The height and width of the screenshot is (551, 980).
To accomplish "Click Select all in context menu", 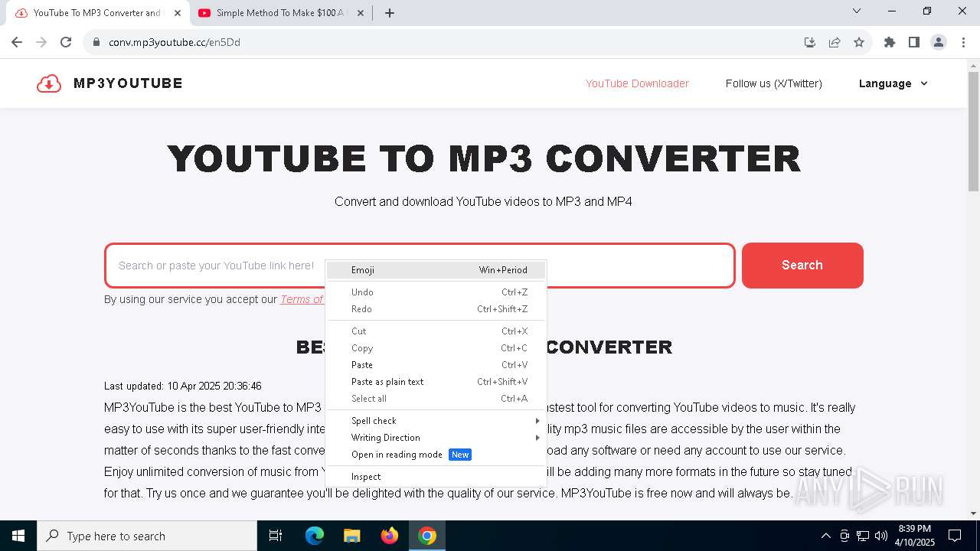I will pos(436,399).
